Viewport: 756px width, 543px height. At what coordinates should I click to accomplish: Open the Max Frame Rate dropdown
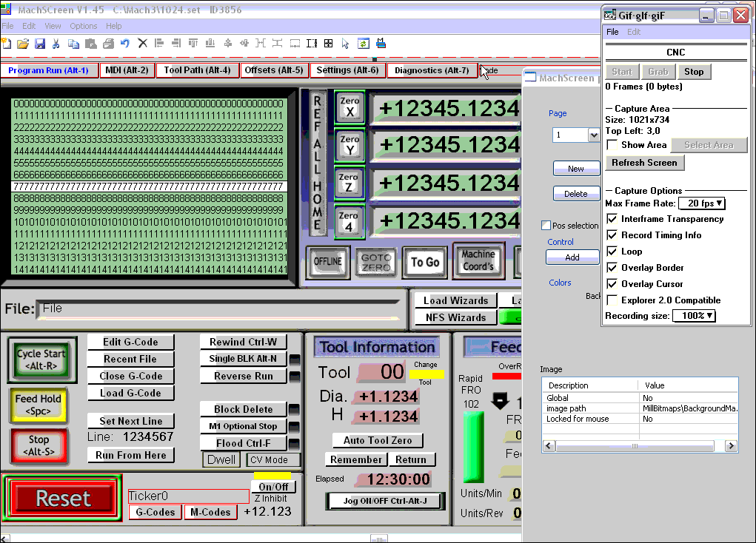click(701, 203)
